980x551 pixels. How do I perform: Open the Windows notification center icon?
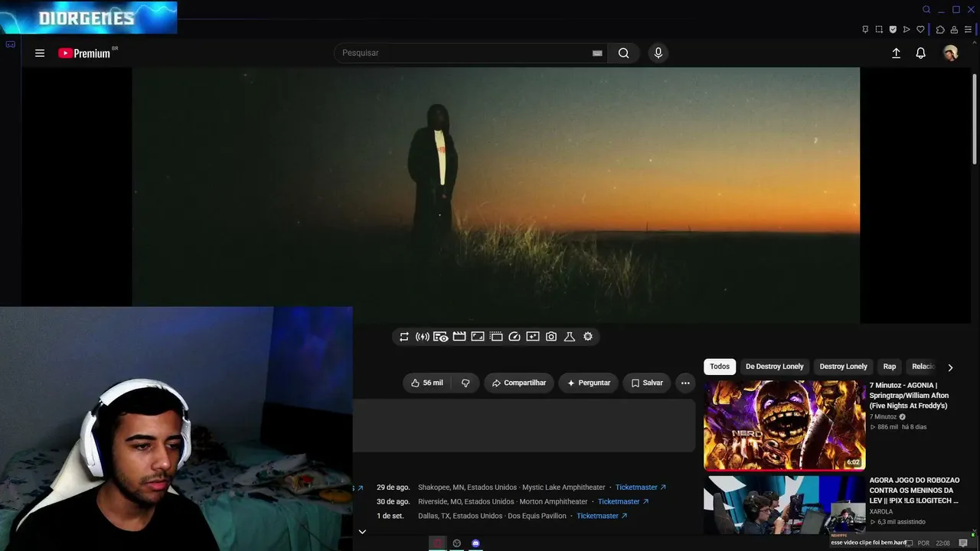tap(963, 543)
